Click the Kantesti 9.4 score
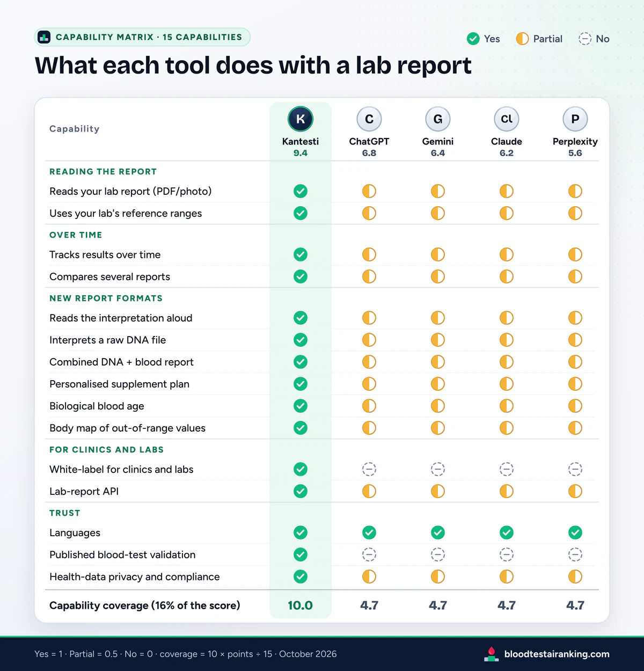Viewport: 644px width, 671px height. (301, 153)
